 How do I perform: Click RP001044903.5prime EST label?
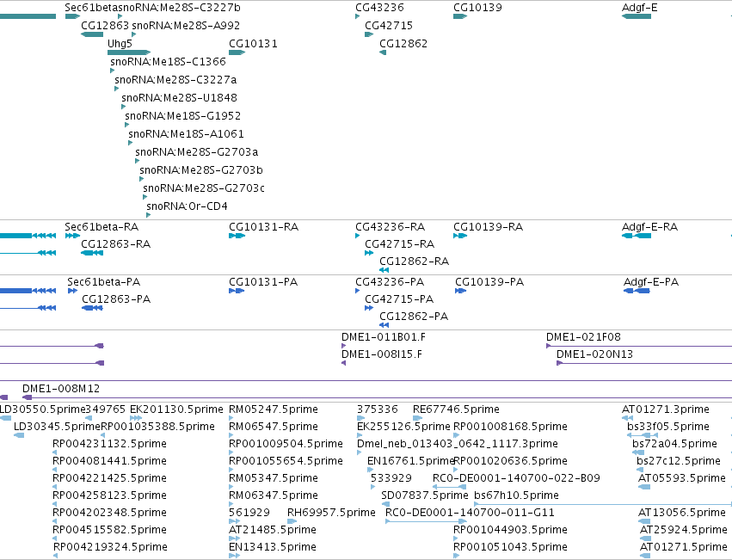(x=510, y=530)
